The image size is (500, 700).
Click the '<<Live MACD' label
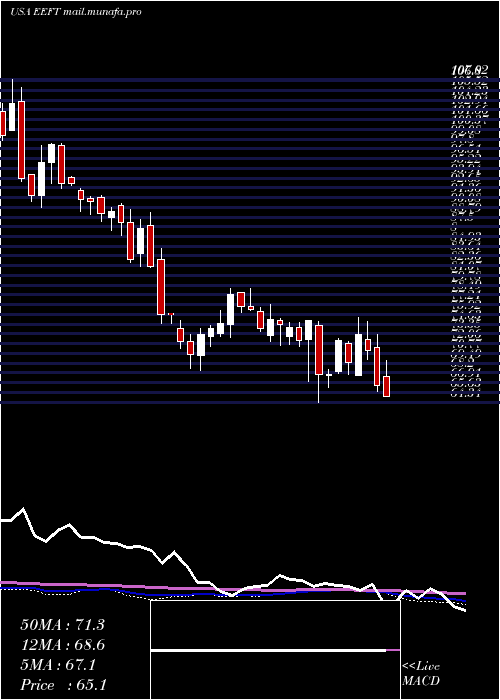pos(421,674)
